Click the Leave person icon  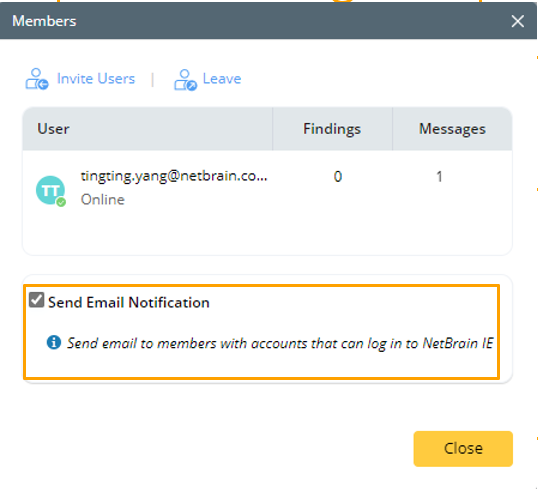pyautogui.click(x=185, y=80)
